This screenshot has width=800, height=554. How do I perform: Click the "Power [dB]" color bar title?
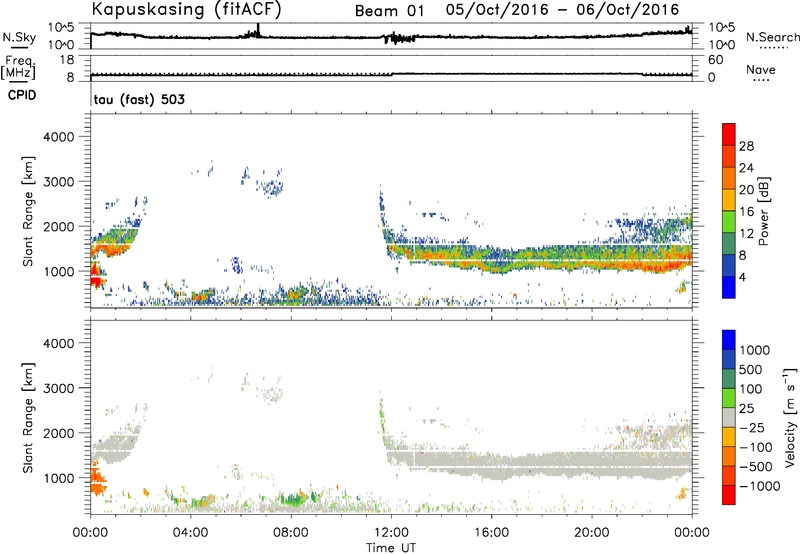(764, 211)
